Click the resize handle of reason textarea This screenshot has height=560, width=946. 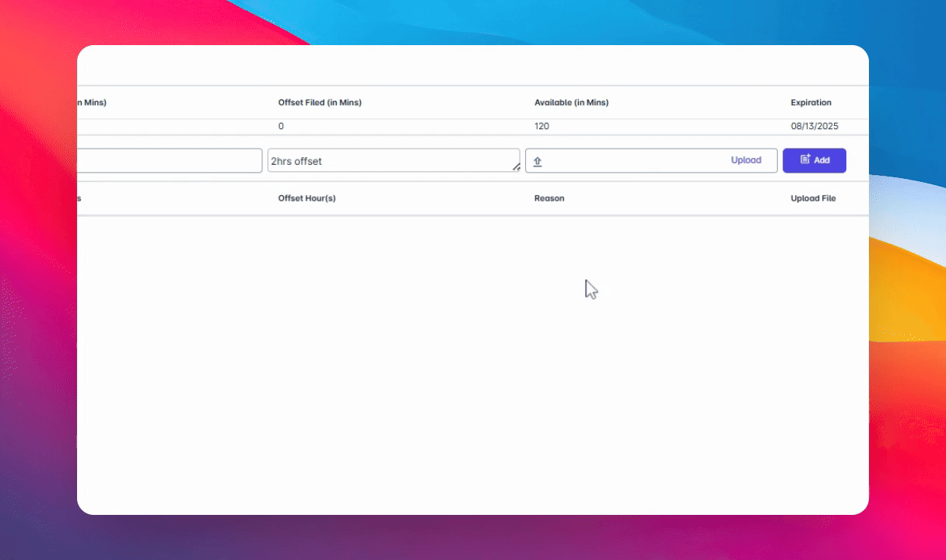pyautogui.click(x=516, y=167)
